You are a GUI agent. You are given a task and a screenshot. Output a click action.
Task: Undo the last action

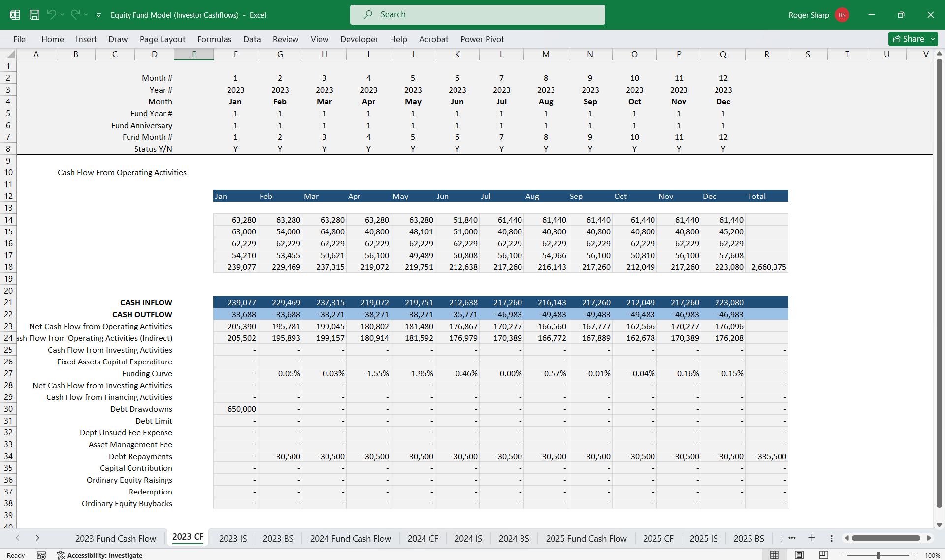tap(51, 15)
